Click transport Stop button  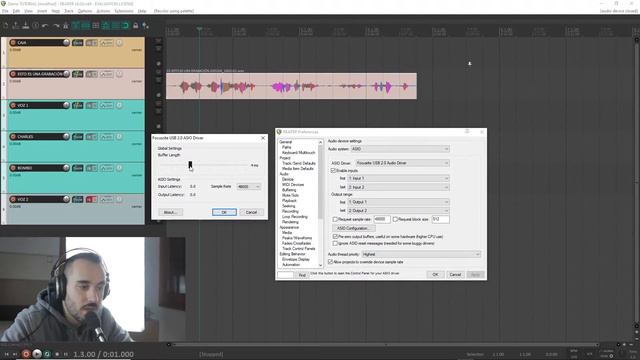[57, 354]
